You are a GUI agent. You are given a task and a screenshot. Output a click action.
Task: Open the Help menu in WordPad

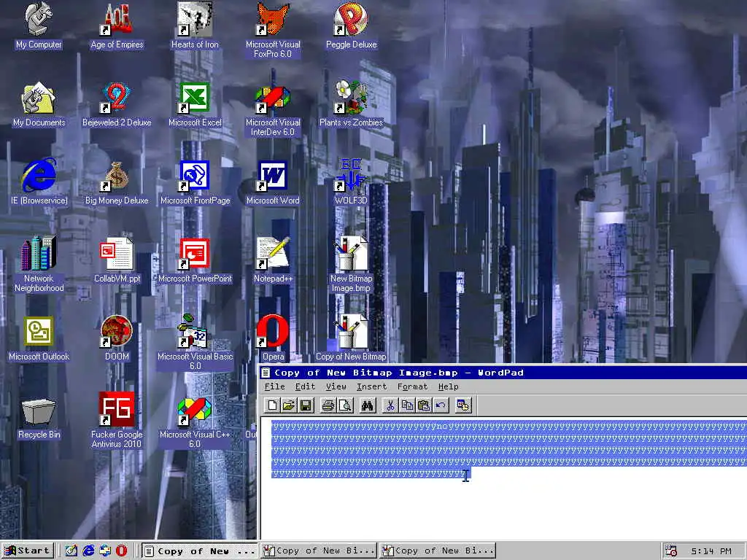click(449, 386)
